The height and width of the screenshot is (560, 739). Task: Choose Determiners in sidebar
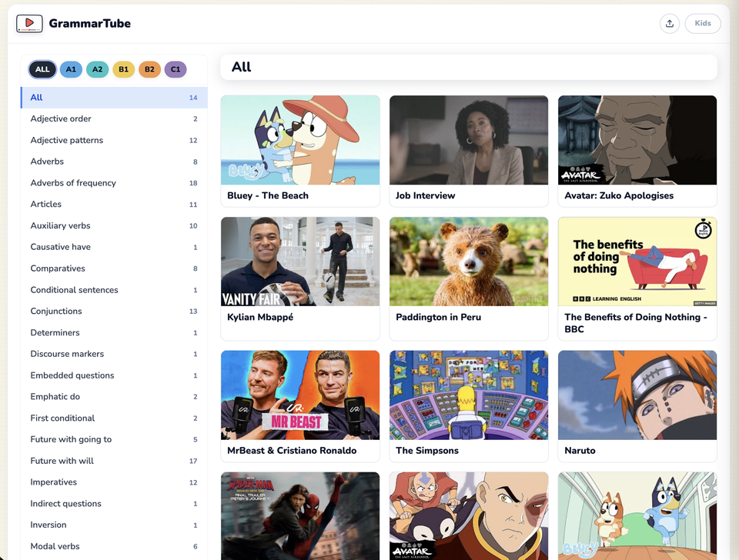coord(114,332)
